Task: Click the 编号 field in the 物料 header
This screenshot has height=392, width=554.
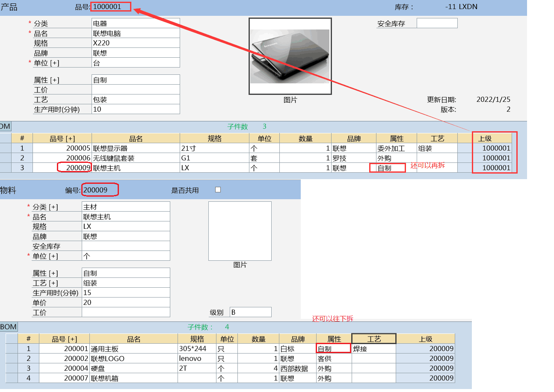Action: (100, 190)
